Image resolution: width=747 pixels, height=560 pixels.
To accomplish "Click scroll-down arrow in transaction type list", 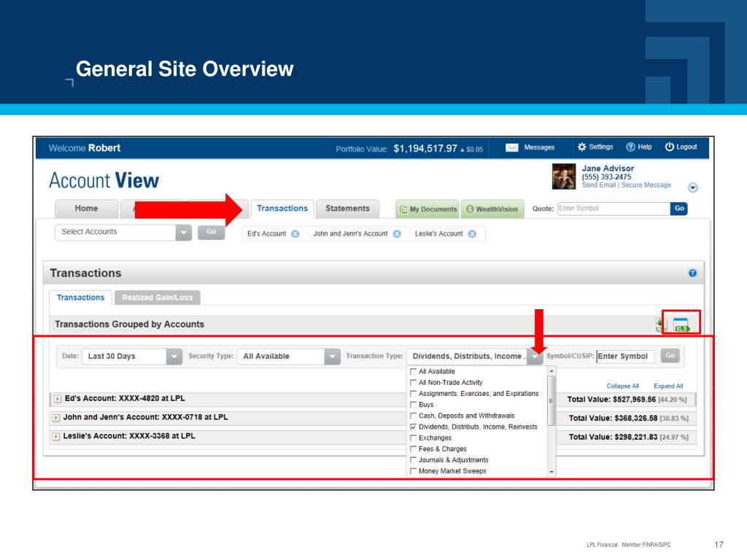I will (551, 472).
